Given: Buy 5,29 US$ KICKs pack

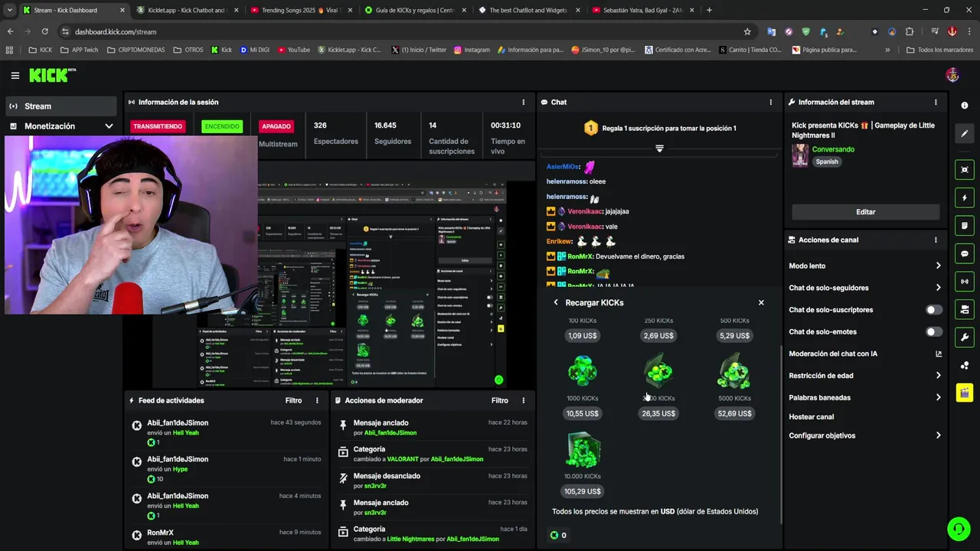Looking at the screenshot, I should pyautogui.click(x=735, y=336).
